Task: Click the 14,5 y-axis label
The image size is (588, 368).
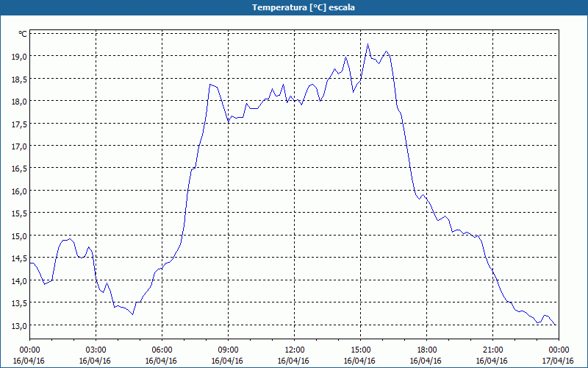Action: click(x=20, y=258)
